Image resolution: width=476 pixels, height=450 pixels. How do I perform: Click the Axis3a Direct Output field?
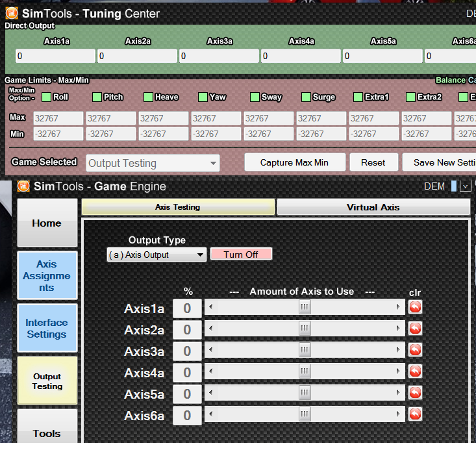tap(219, 56)
